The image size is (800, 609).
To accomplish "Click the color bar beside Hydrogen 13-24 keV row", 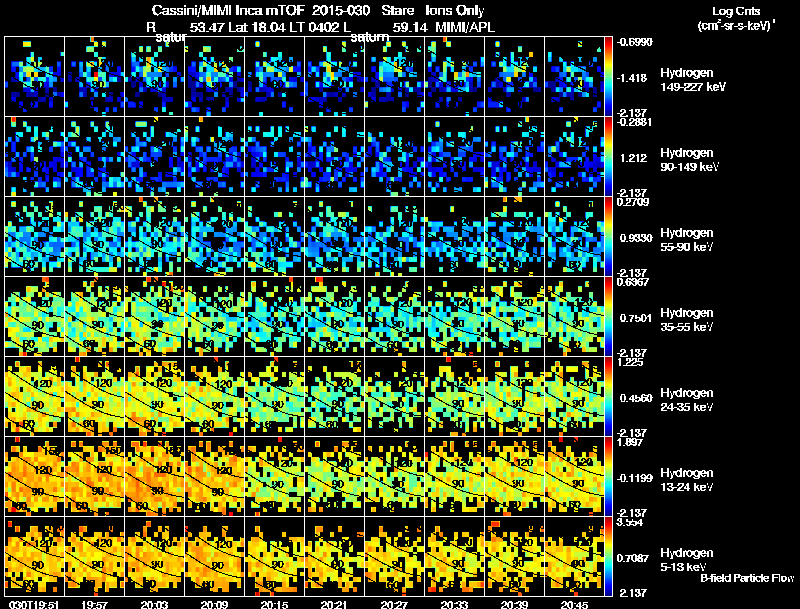I will coord(608,477).
